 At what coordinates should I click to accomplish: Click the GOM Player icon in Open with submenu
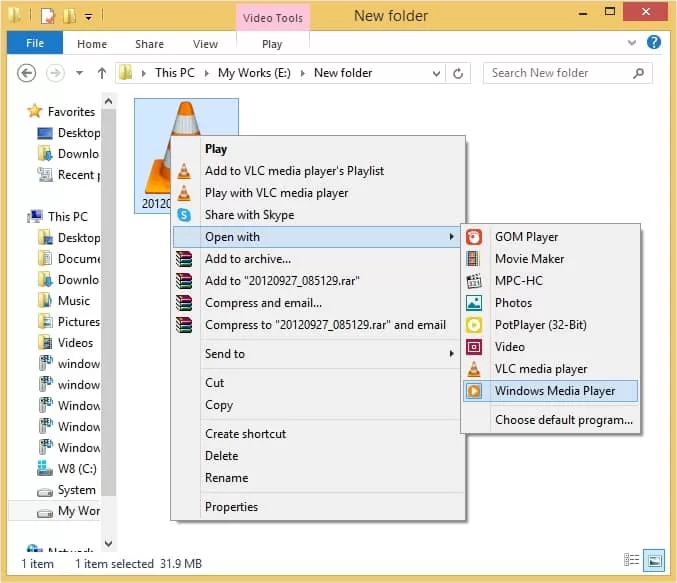pos(474,237)
